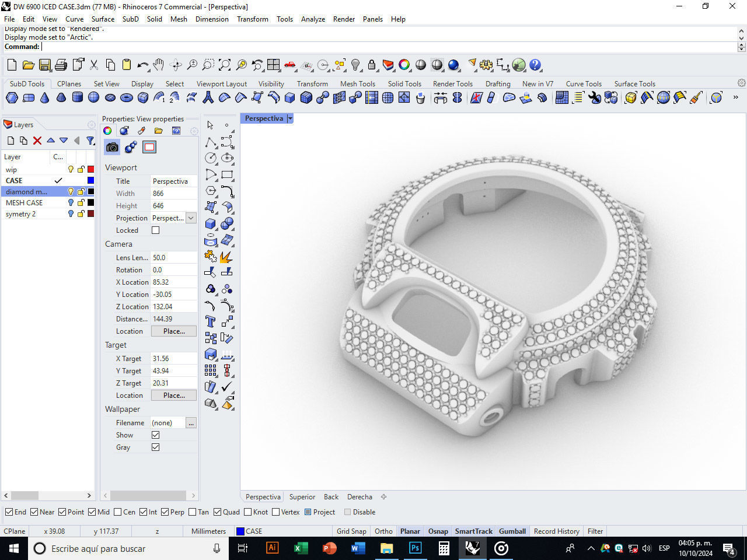
Task: Enable the Vertex osnap checkbox
Action: coord(275,512)
